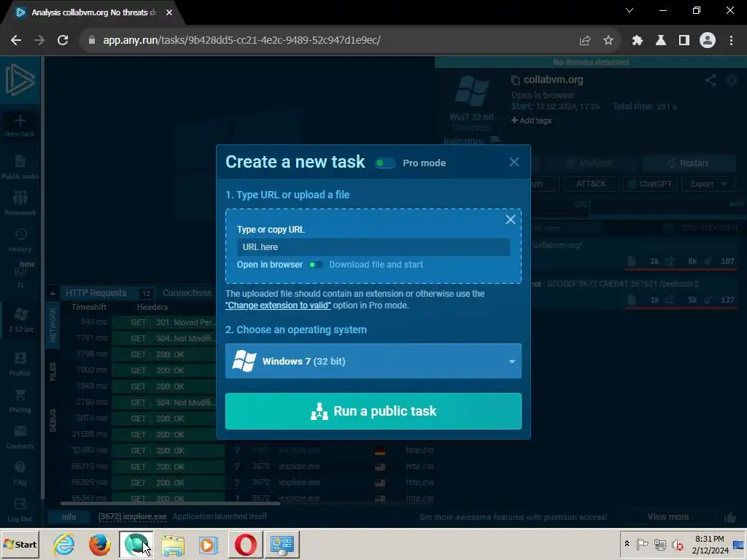This screenshot has height=560, width=747.
Task: Log Out from the sidebar
Action: [20, 510]
